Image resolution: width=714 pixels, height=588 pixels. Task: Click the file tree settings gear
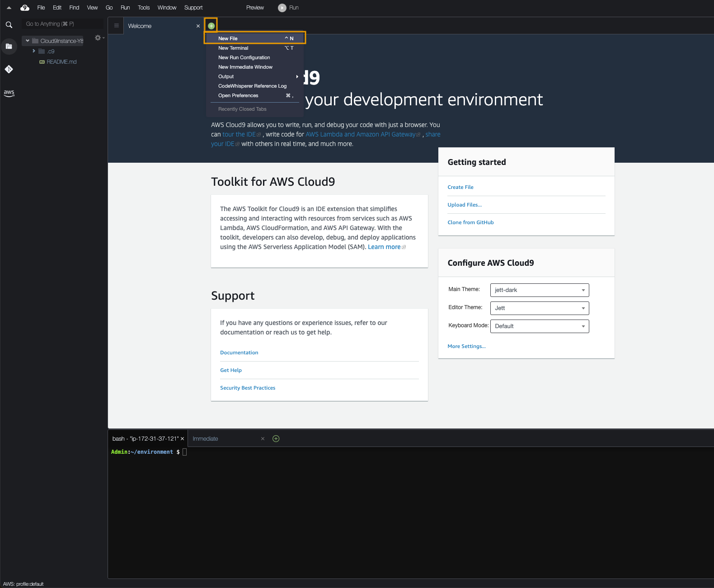tap(98, 38)
